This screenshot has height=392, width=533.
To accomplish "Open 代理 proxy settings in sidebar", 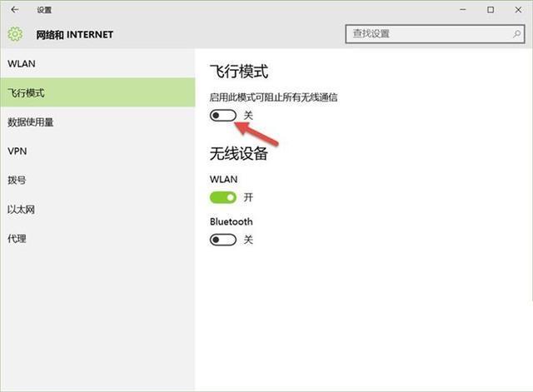I will 17,239.
